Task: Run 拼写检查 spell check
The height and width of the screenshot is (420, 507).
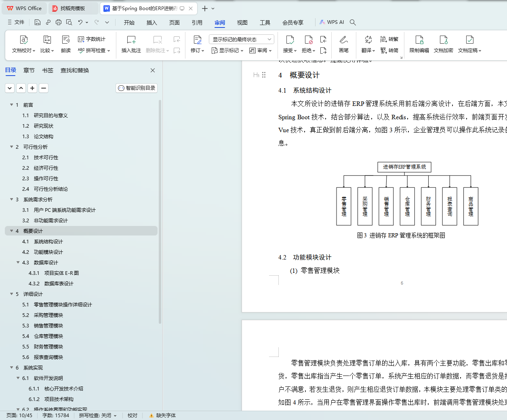Action: point(94,51)
